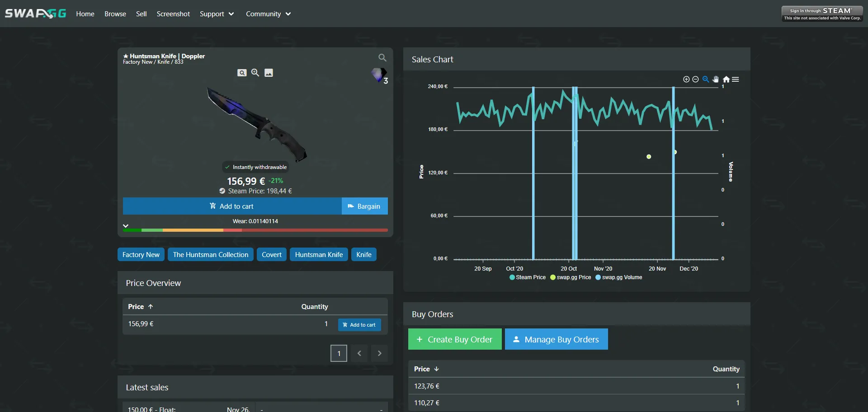
Task: Open the Home page
Action: (x=85, y=14)
